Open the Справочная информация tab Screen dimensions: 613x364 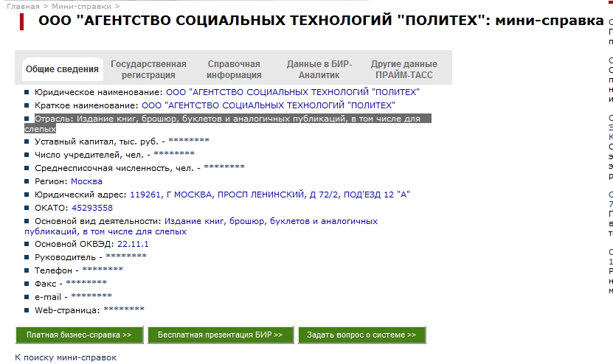click(x=234, y=69)
